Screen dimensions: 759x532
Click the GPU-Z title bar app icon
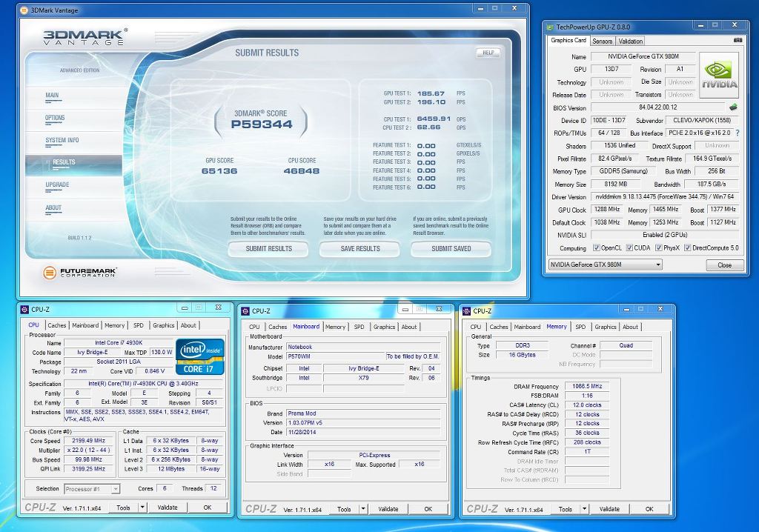tap(551, 27)
